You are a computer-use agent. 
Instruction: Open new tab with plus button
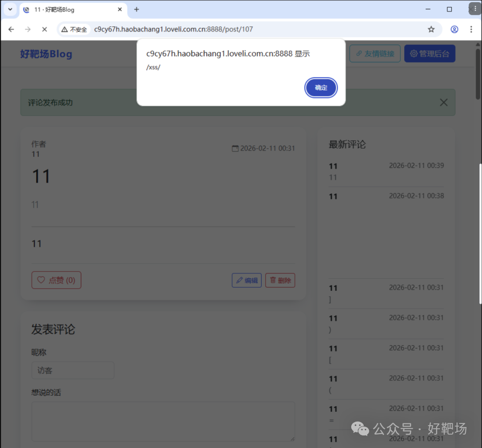click(137, 9)
